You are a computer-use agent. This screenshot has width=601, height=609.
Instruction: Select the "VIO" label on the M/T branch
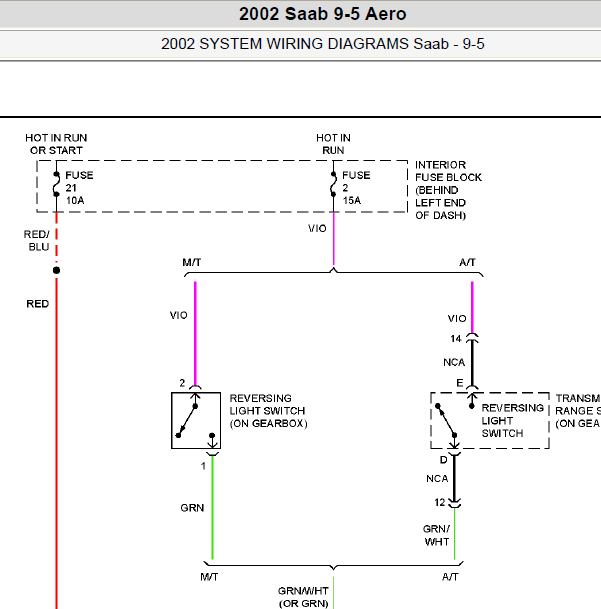tap(178, 315)
